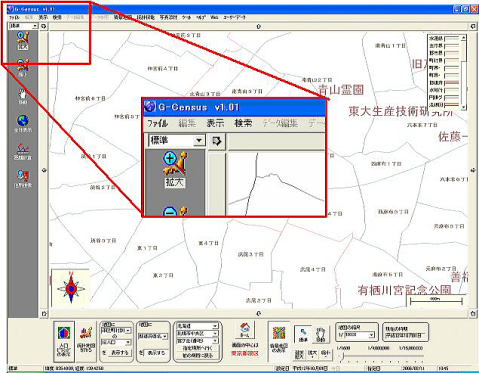Click the globe full-view icon in the sidebar

pos(23,123)
